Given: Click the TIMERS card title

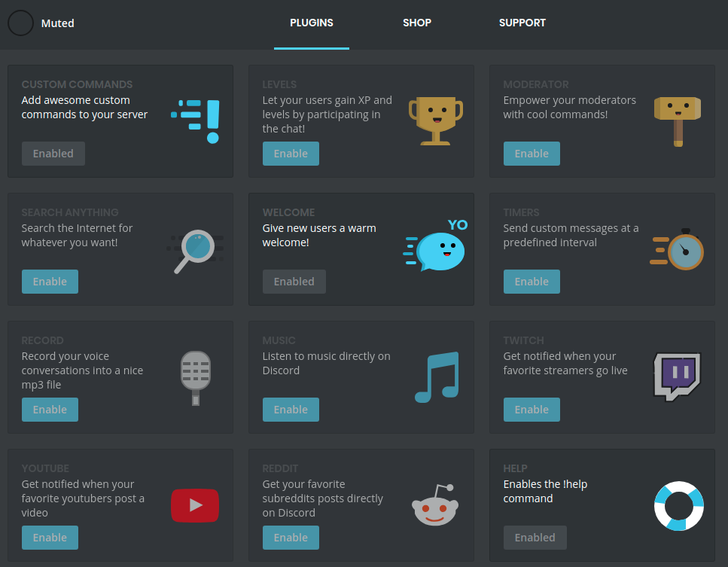Looking at the screenshot, I should [522, 212].
